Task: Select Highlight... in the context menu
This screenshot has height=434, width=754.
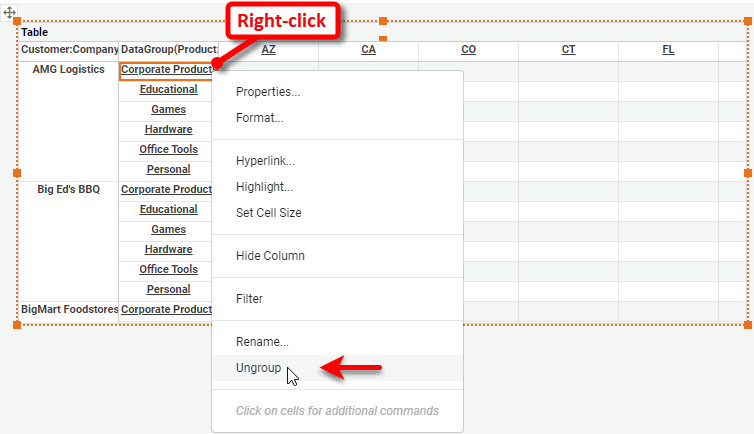Action: point(264,187)
